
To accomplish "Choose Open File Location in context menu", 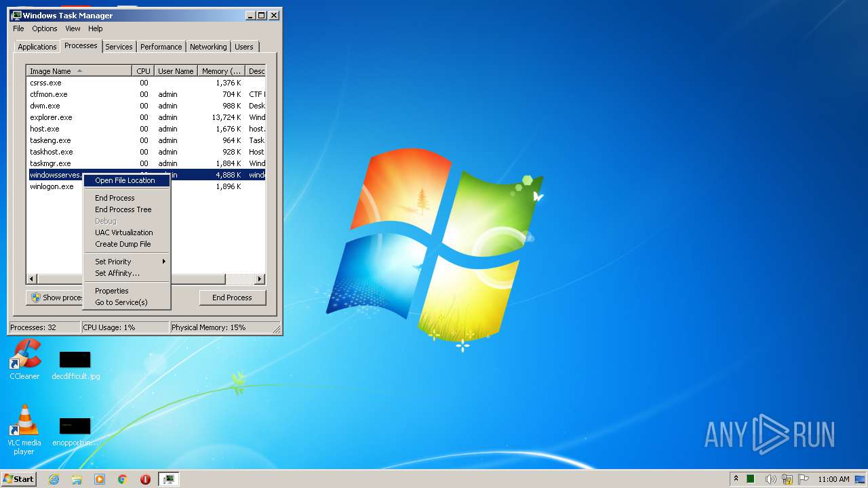I will click(126, 180).
